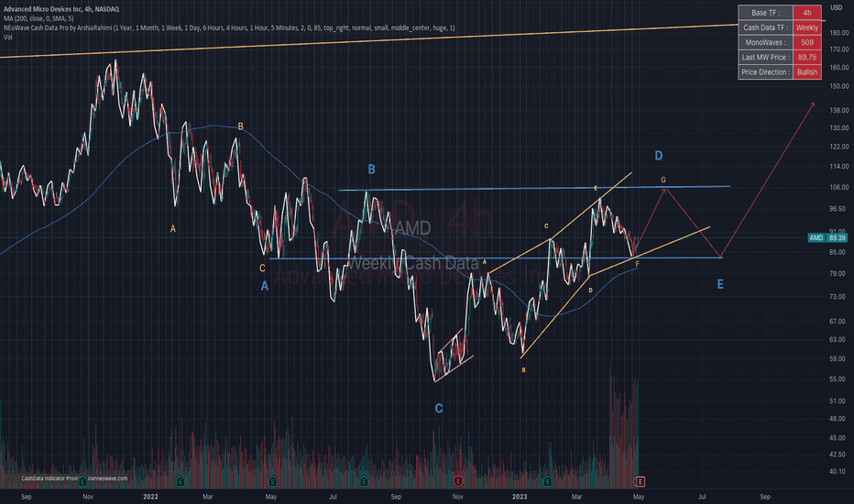Click the 4h value in the info table
Image resolution: width=854 pixels, height=504 pixels.
click(x=807, y=13)
